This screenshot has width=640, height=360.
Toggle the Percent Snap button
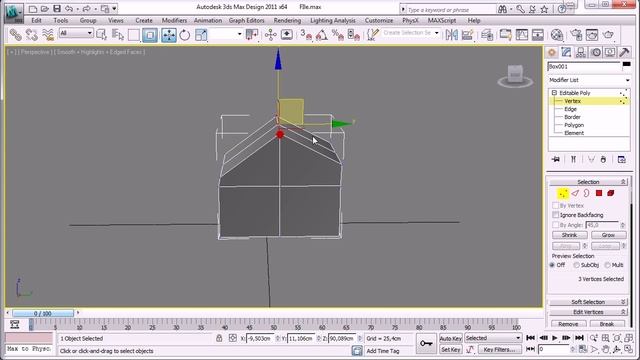pyautogui.click(x=338, y=35)
